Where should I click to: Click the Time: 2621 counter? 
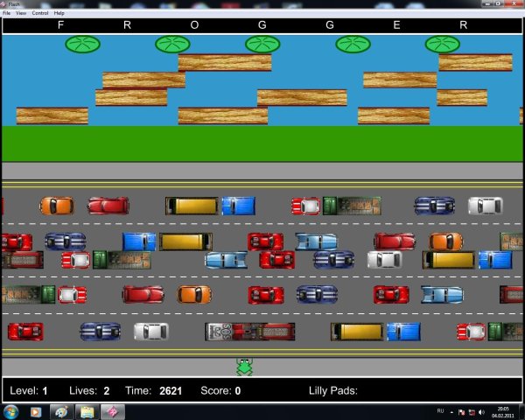[x=154, y=390]
